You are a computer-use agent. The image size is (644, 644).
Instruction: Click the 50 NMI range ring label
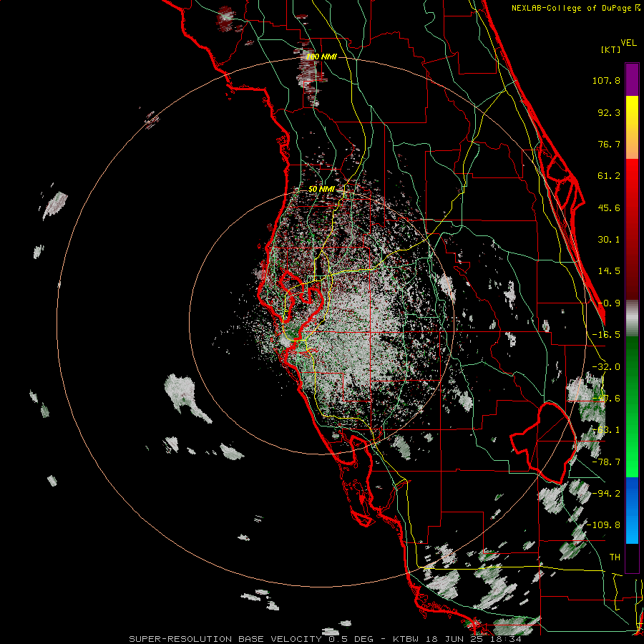[321, 190]
